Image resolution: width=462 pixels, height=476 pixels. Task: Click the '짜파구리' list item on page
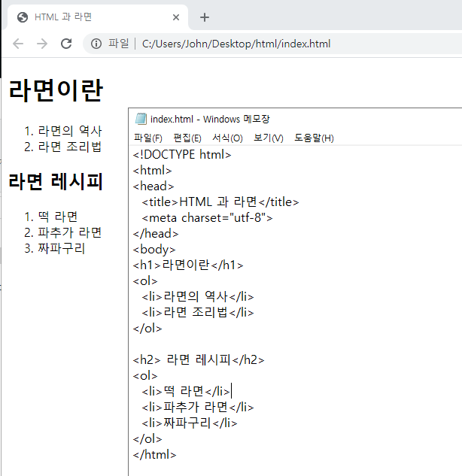click(61, 248)
